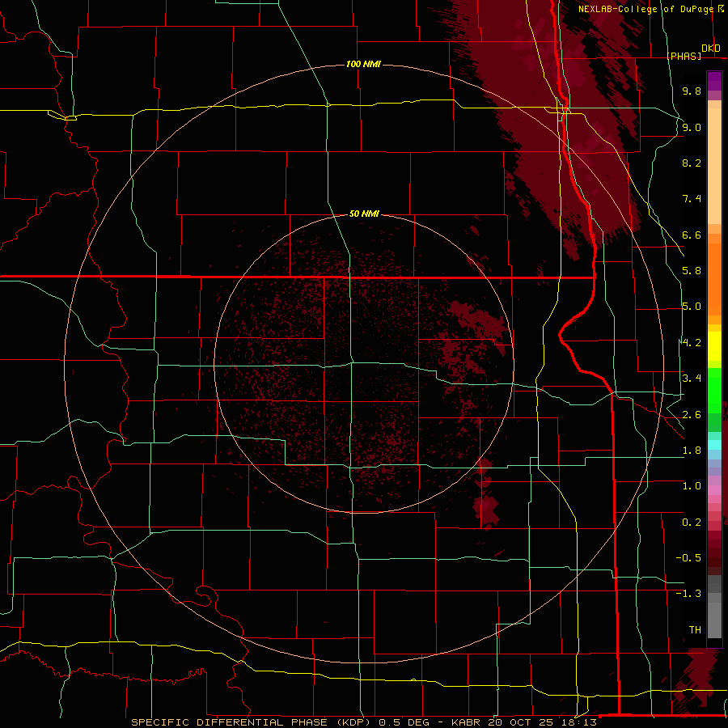
Task: Select the purple swatch atop the color bar
Action: coord(714,81)
